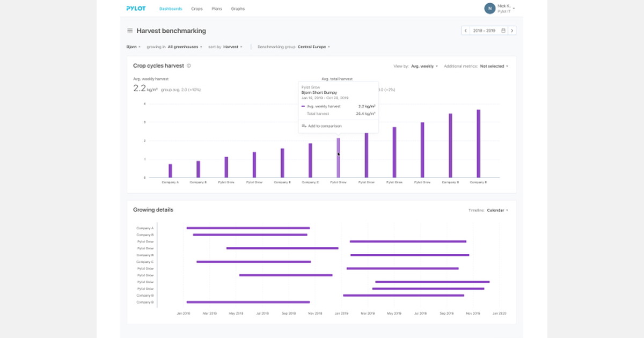The width and height of the screenshot is (644, 338).
Task: Open the hamburger menu beside Harvest benchmarking
Action: pyautogui.click(x=129, y=31)
